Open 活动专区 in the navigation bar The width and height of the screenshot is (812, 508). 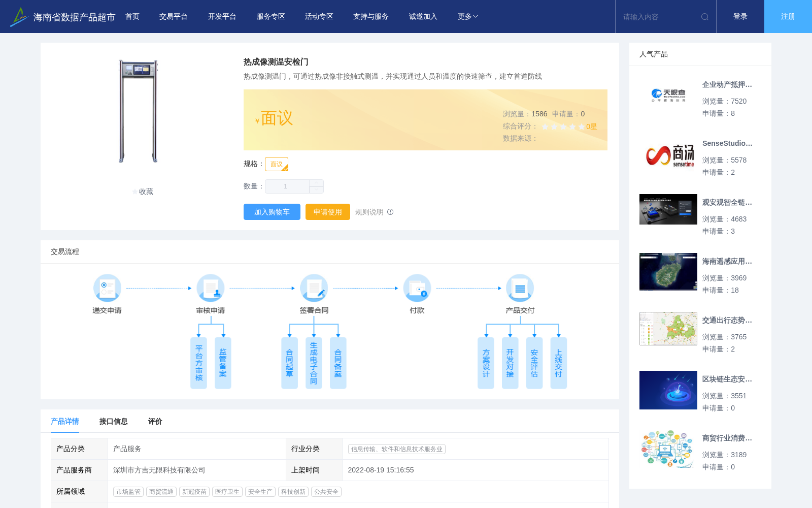319,17
